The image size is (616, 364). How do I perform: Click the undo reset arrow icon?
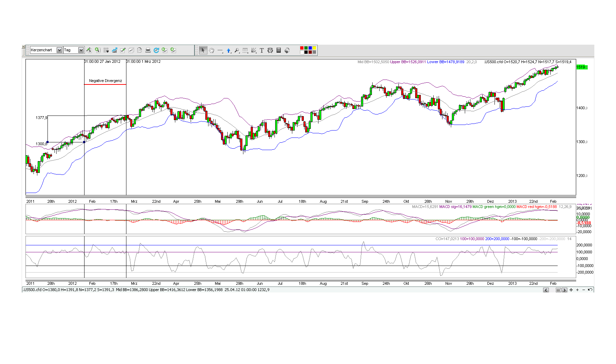click(x=590, y=290)
